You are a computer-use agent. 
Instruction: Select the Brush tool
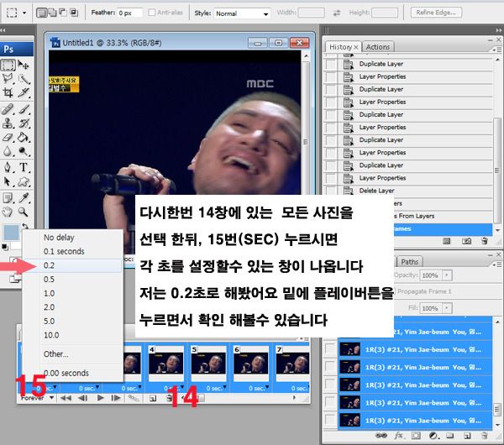pos(24,109)
